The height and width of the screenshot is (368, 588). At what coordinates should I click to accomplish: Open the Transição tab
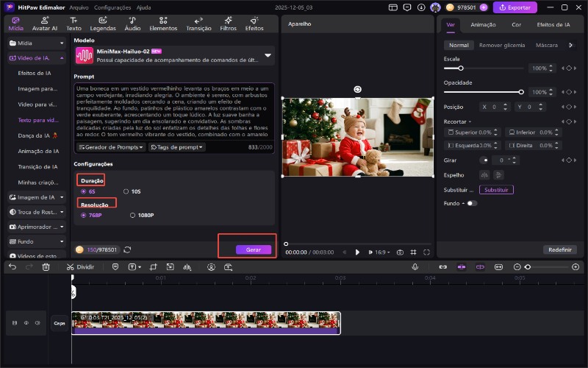tap(198, 24)
